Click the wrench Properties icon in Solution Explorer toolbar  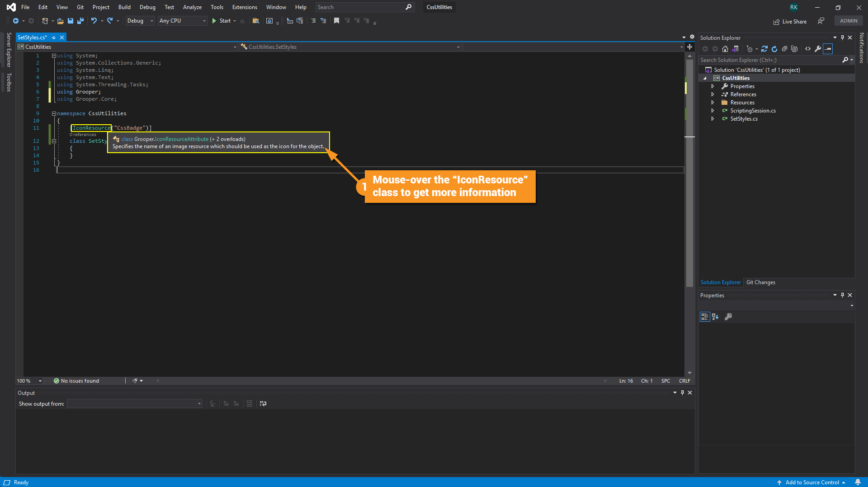tap(818, 49)
